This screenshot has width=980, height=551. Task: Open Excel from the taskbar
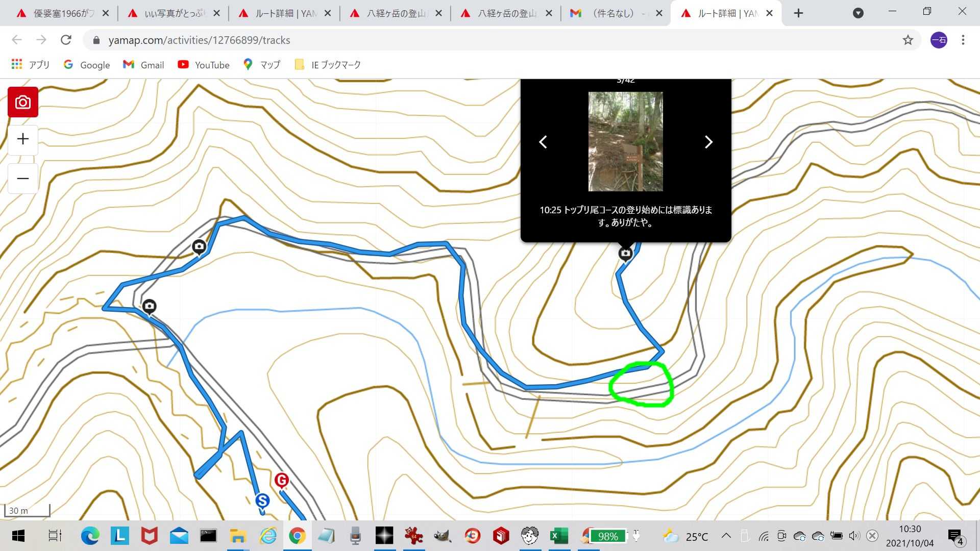click(x=558, y=536)
